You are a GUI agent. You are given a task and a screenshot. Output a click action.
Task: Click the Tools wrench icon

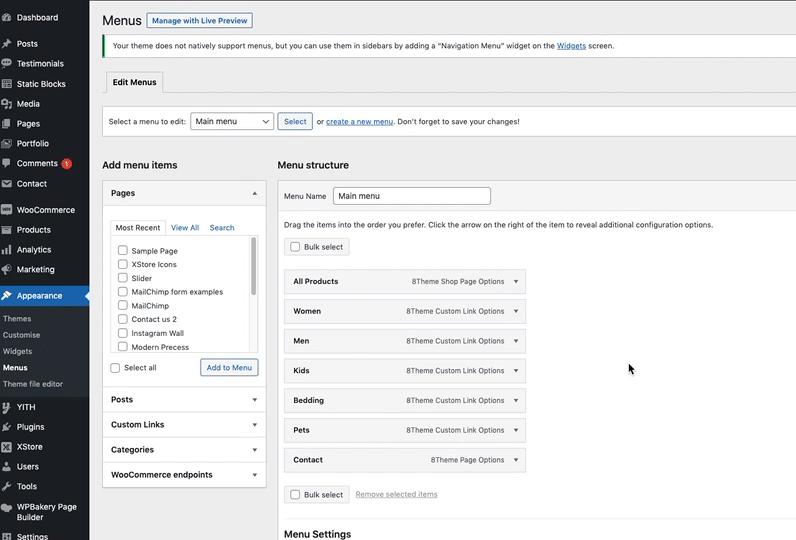tap(7, 487)
